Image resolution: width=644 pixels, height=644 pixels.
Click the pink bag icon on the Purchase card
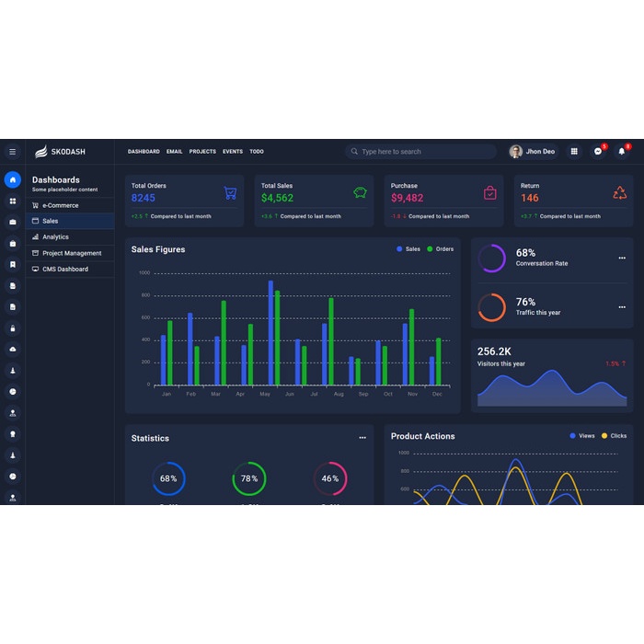490,192
